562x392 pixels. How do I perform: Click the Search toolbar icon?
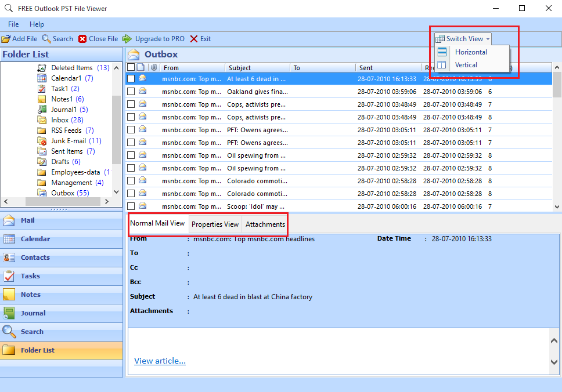coord(57,39)
